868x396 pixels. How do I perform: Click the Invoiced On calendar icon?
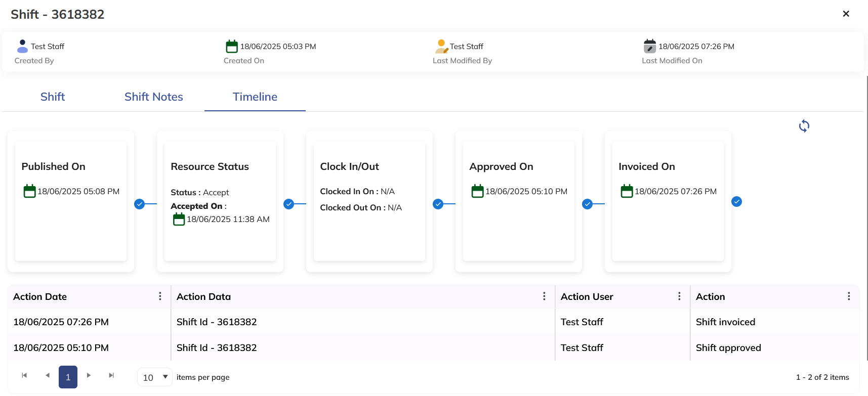pyautogui.click(x=627, y=191)
